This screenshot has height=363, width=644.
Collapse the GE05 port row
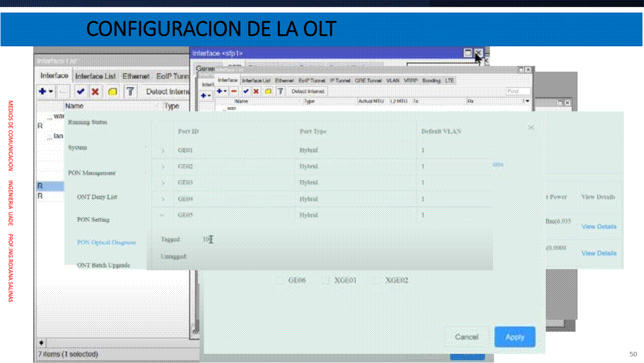[x=162, y=215]
